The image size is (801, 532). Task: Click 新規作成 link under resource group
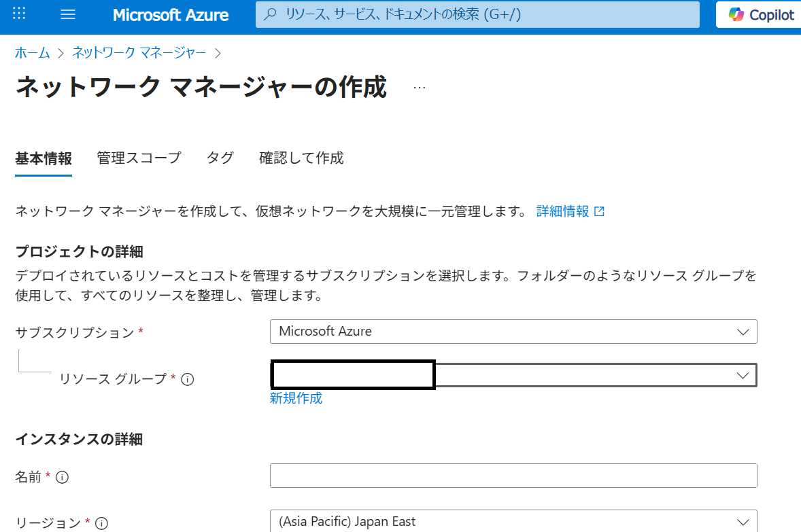pyautogui.click(x=296, y=398)
